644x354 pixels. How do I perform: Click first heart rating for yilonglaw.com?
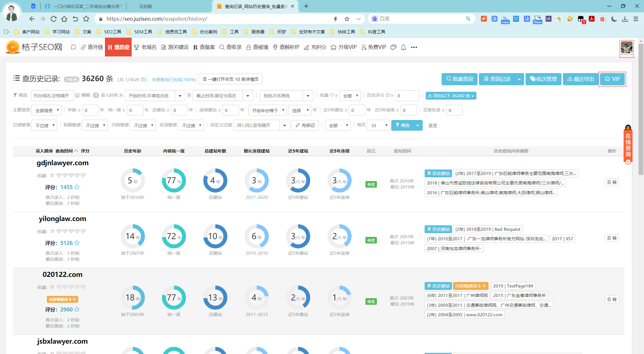59,231
